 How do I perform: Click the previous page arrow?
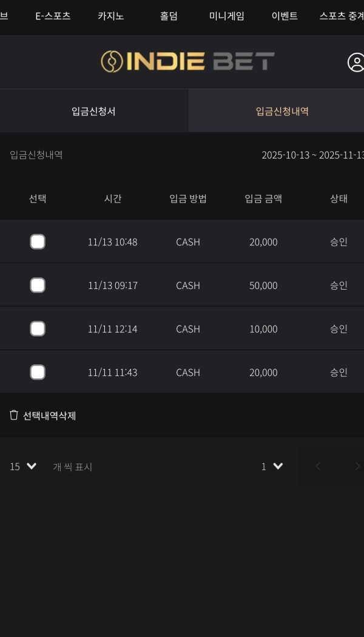pyautogui.click(x=317, y=466)
